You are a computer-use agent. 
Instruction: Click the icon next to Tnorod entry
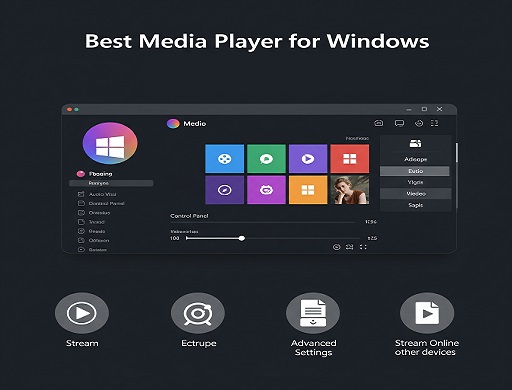pyautogui.click(x=81, y=222)
